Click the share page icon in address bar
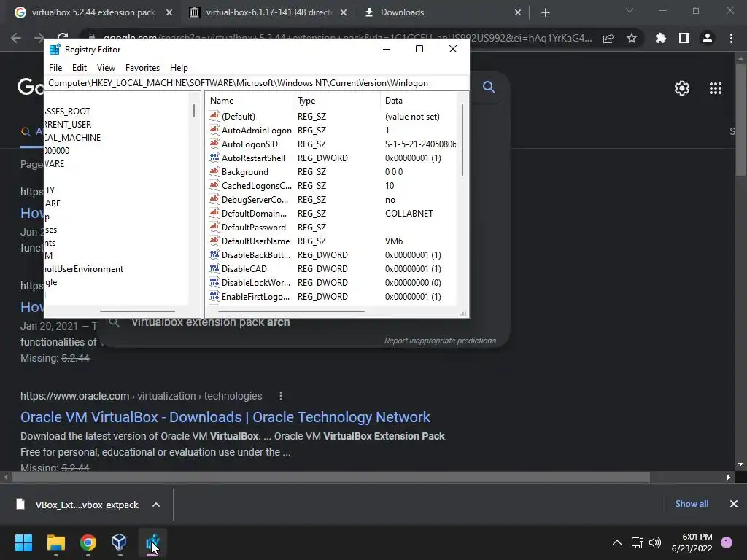Image resolution: width=747 pixels, height=560 pixels. coord(608,38)
